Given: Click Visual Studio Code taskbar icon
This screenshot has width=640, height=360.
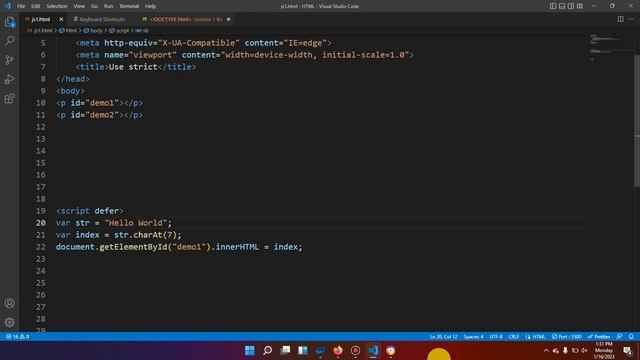Looking at the screenshot, I should (x=373, y=350).
